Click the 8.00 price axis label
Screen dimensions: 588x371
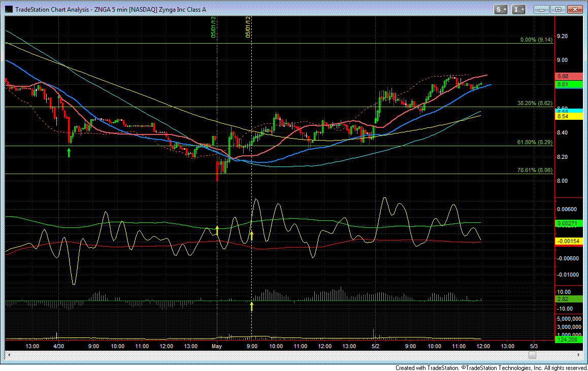(562, 181)
